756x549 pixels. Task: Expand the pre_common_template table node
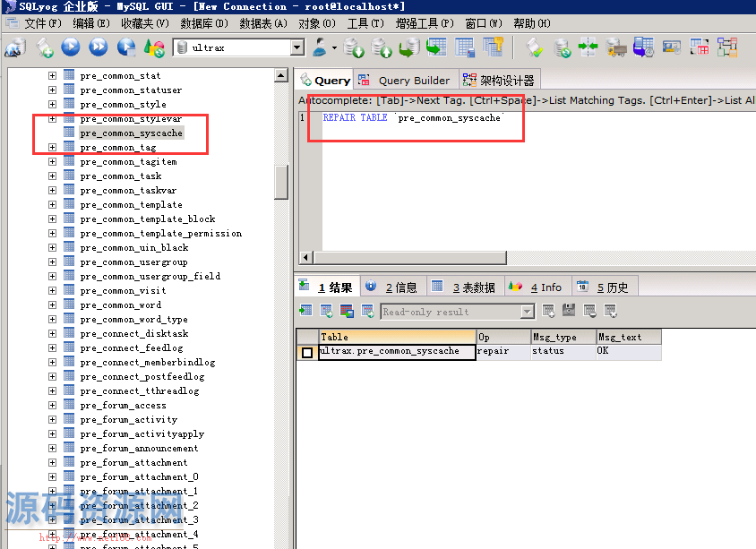52,204
